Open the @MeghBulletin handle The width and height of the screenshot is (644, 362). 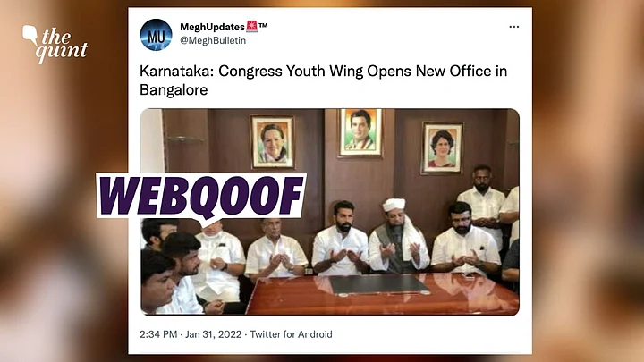tap(213, 40)
